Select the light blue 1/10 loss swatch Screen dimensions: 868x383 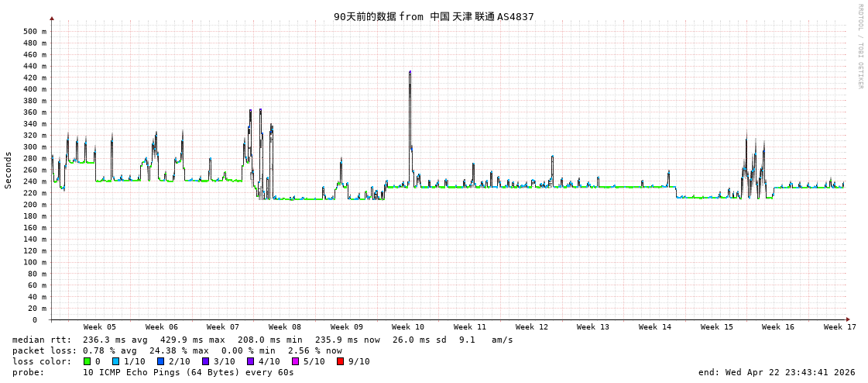tap(115, 361)
